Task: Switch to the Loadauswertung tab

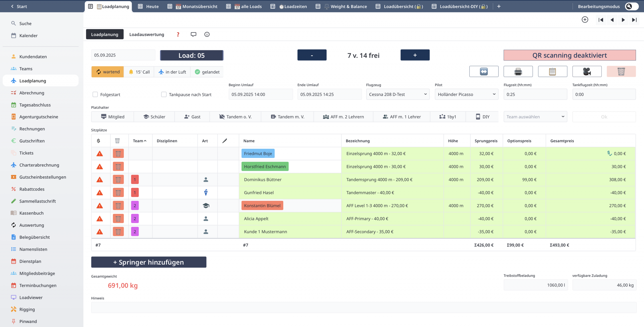Action: click(147, 34)
